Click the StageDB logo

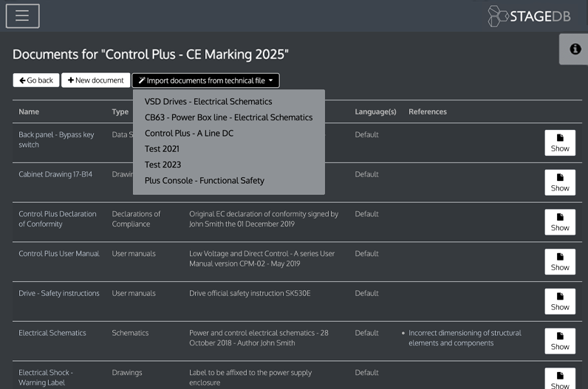pyautogui.click(x=529, y=16)
